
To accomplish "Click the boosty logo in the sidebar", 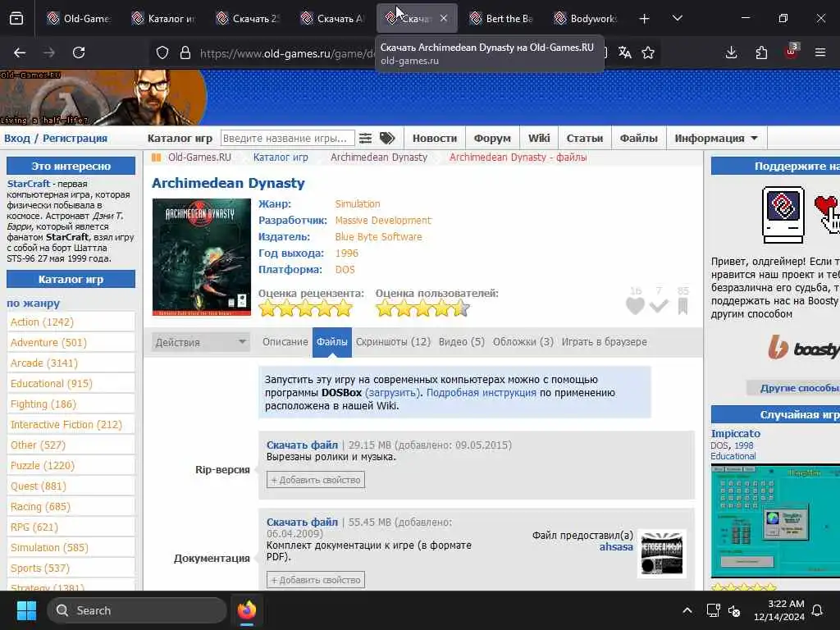I will click(x=804, y=348).
